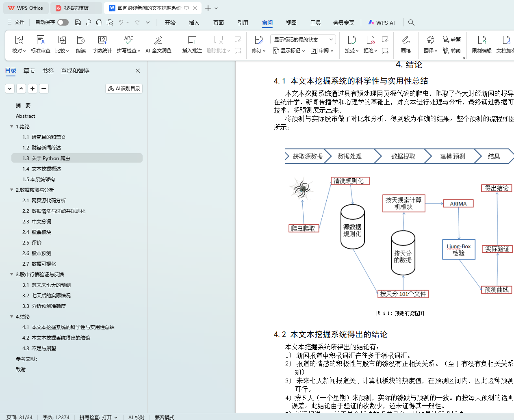The image size is (514, 420).
Task: Jump to 4.3 不足与展望 in outline
Action: [x=39, y=348]
